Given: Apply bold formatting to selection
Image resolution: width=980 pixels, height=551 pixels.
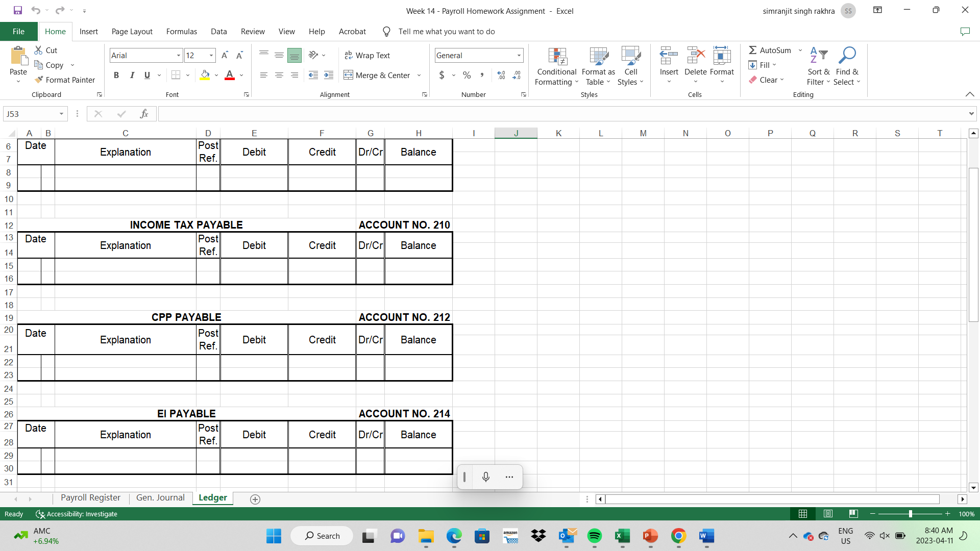Looking at the screenshot, I should point(116,75).
